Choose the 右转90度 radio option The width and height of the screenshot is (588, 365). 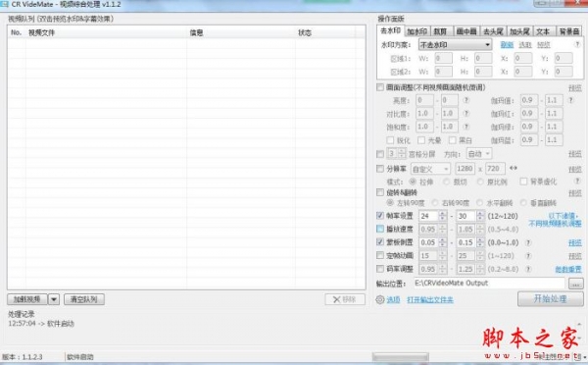[x=435, y=203]
